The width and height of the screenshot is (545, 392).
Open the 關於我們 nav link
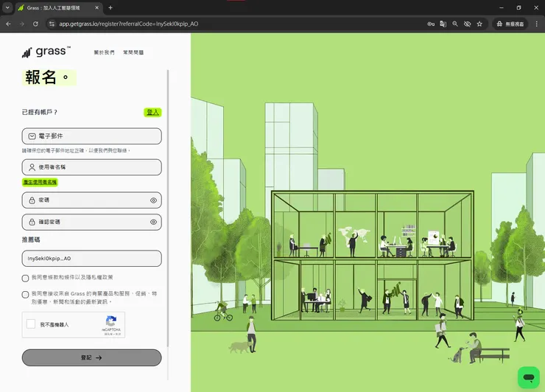pos(104,52)
